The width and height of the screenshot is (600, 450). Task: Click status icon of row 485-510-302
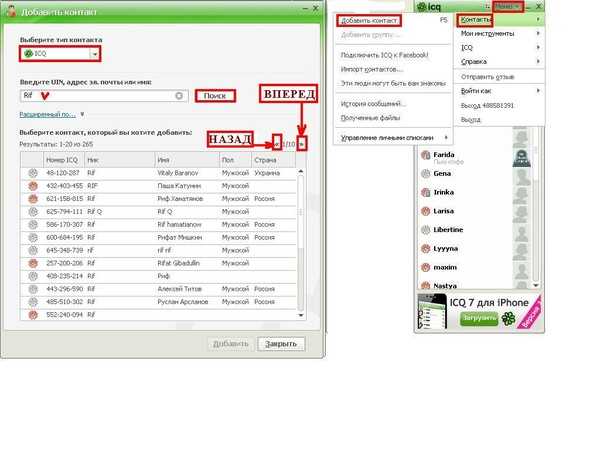(33, 302)
